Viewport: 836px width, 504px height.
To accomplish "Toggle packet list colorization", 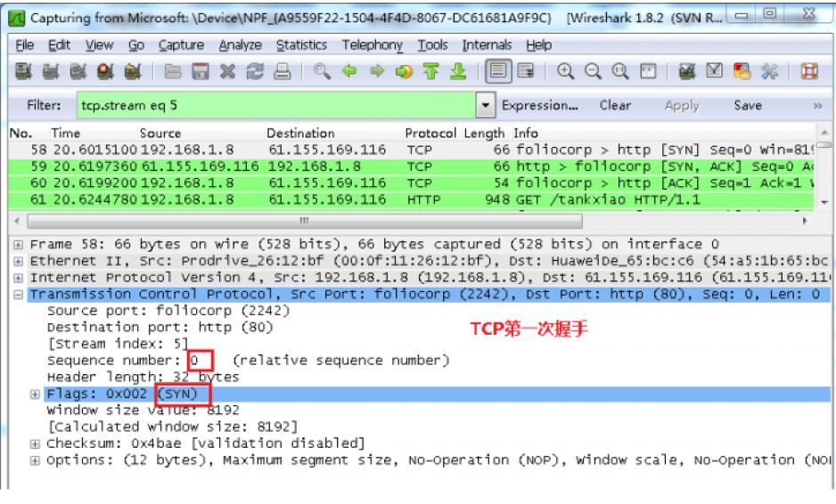I will point(498,71).
